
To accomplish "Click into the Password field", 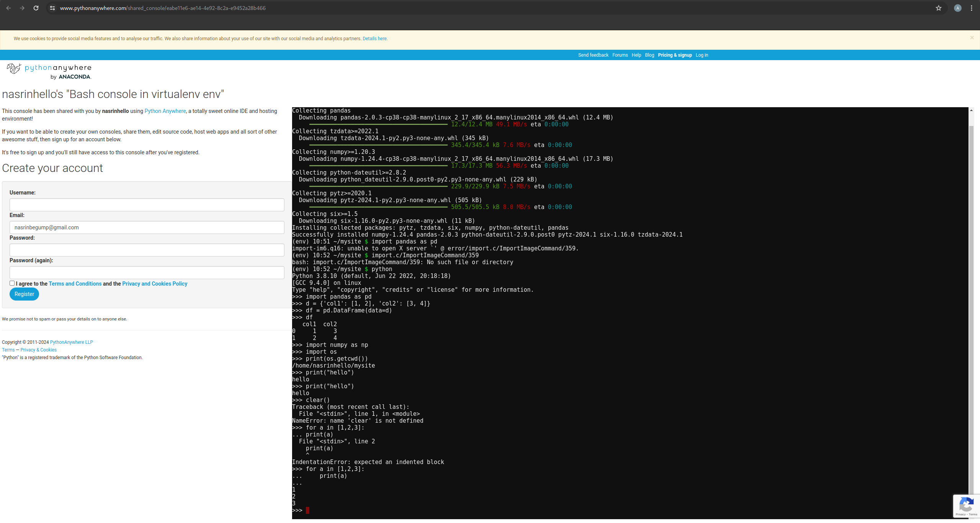I will click(x=147, y=250).
